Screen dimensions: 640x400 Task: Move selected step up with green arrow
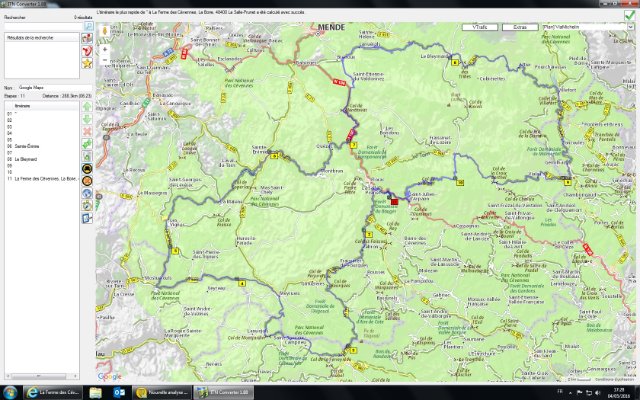point(87,105)
